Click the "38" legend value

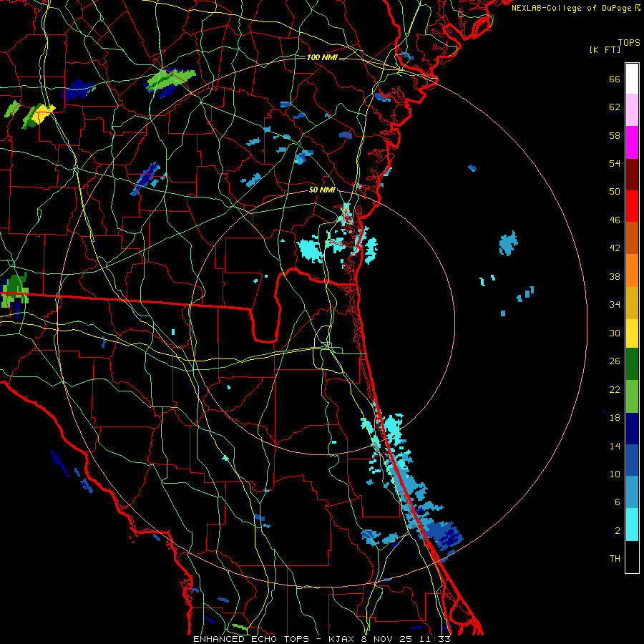point(615,277)
